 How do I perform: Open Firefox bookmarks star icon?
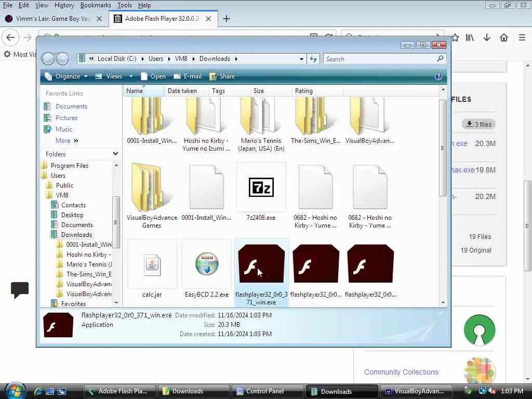(x=455, y=37)
